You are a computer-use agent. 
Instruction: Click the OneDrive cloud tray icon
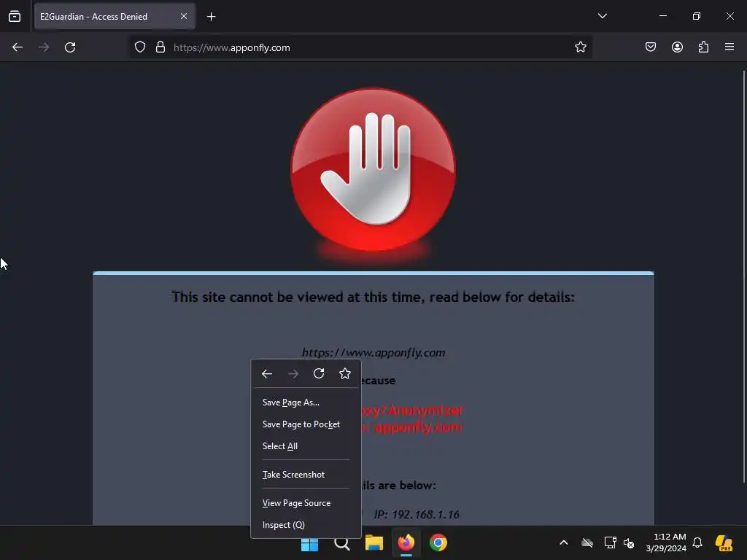587,542
